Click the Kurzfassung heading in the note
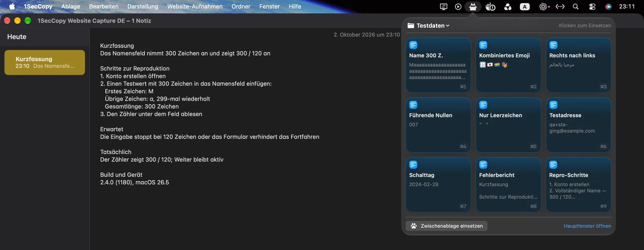644x250 pixels. [x=117, y=46]
